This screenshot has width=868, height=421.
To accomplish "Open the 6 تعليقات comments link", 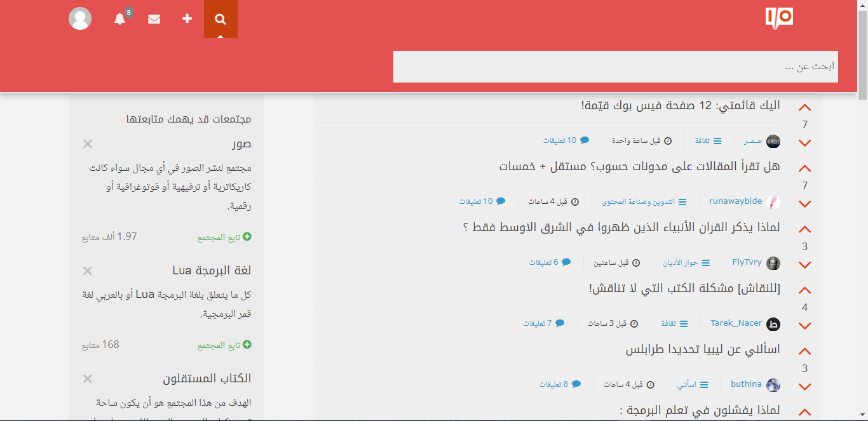I will (550, 262).
